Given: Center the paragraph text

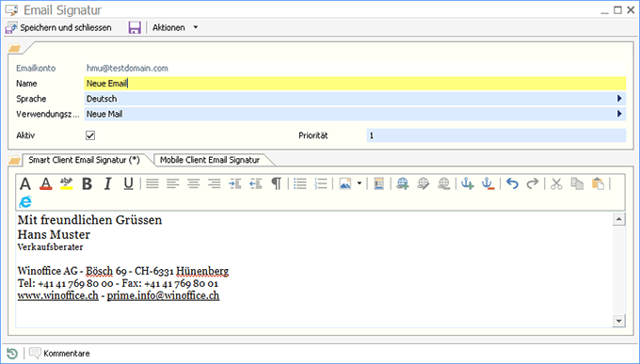Looking at the screenshot, I should click(194, 184).
